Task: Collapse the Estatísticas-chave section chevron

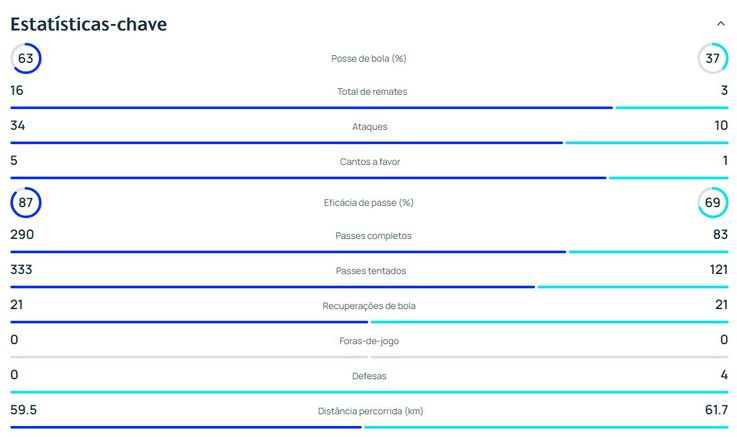Action: 721,24
